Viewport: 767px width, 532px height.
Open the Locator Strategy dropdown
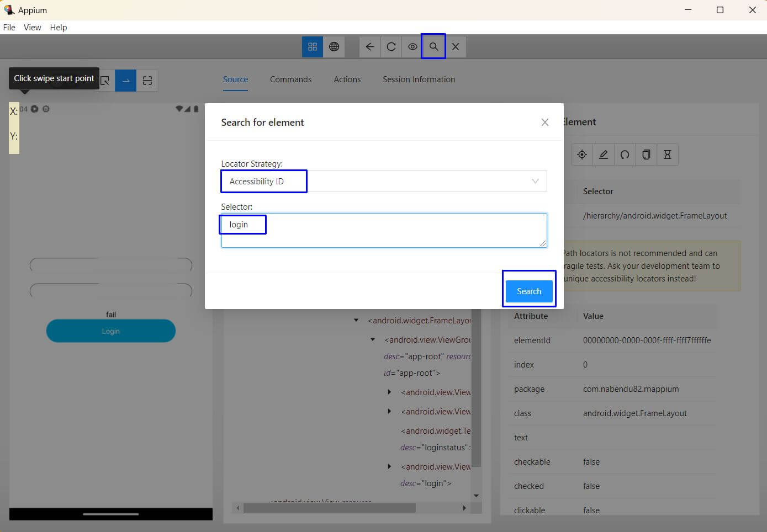(384, 182)
